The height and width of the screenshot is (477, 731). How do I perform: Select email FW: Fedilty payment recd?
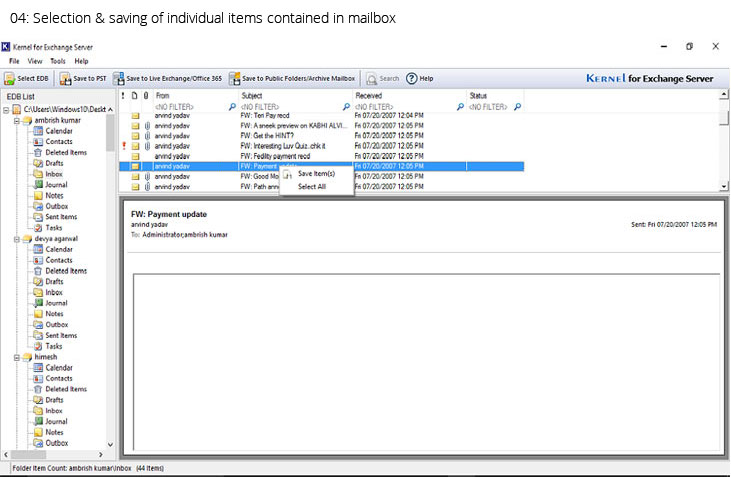coord(321,156)
